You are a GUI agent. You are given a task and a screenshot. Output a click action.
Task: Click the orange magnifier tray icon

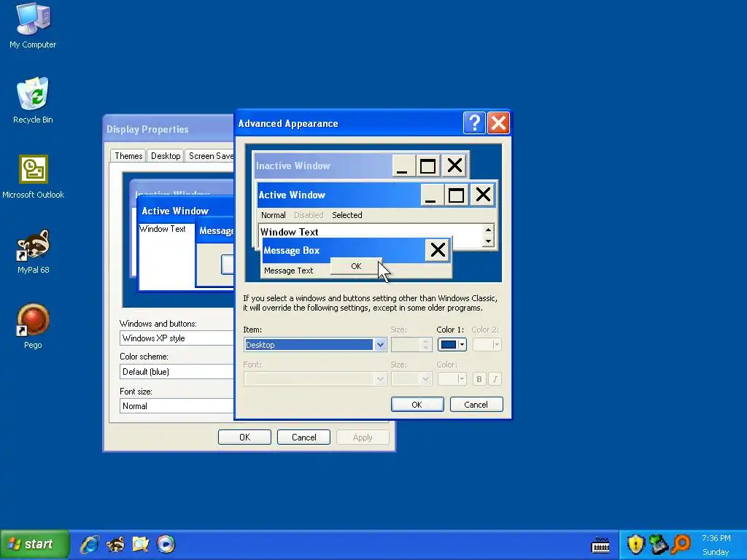(x=681, y=545)
